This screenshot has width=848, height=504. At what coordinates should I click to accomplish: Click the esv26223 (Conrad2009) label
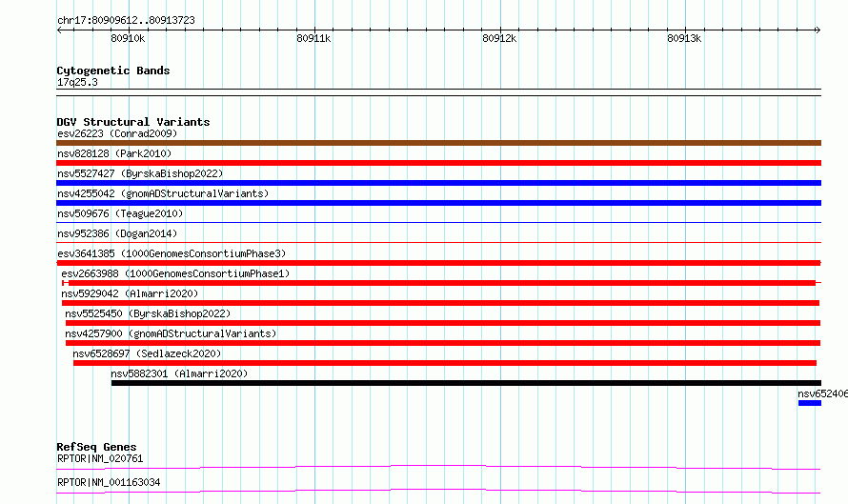click(x=117, y=133)
